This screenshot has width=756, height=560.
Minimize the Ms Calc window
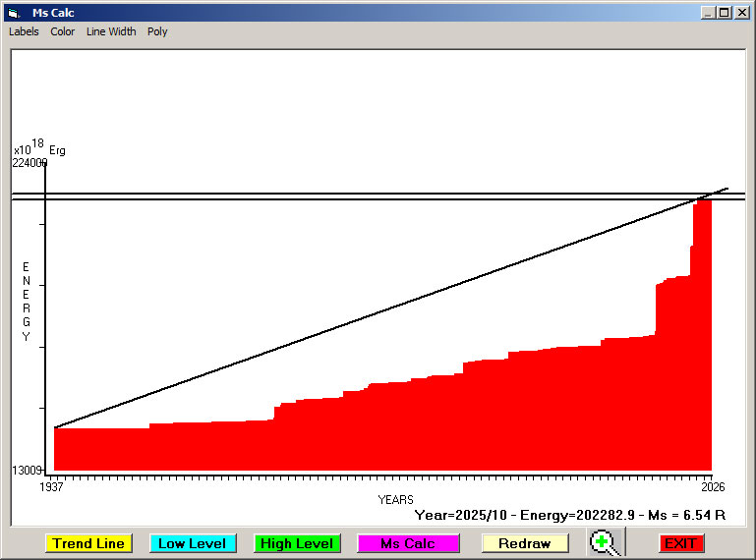point(708,13)
